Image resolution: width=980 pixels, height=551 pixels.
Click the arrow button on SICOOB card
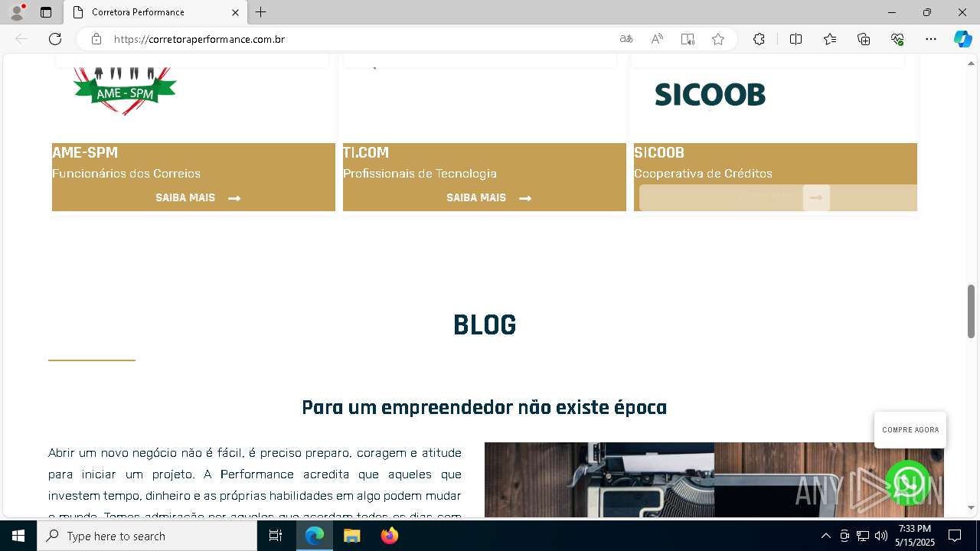pyautogui.click(x=816, y=197)
